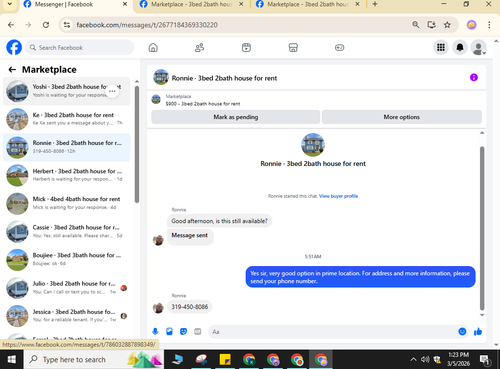Bookmark this page with the star icon
This screenshot has height=369, width=500.
tap(447, 25)
